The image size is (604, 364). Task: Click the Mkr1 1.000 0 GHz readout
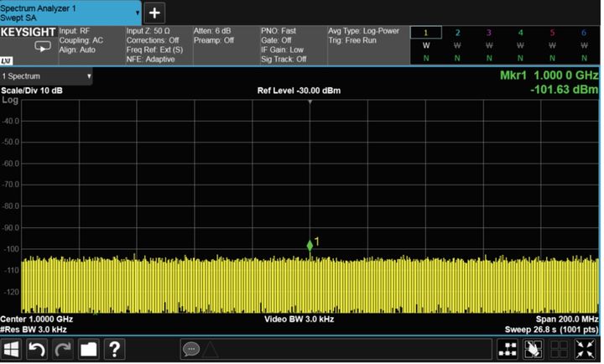pyautogui.click(x=545, y=76)
